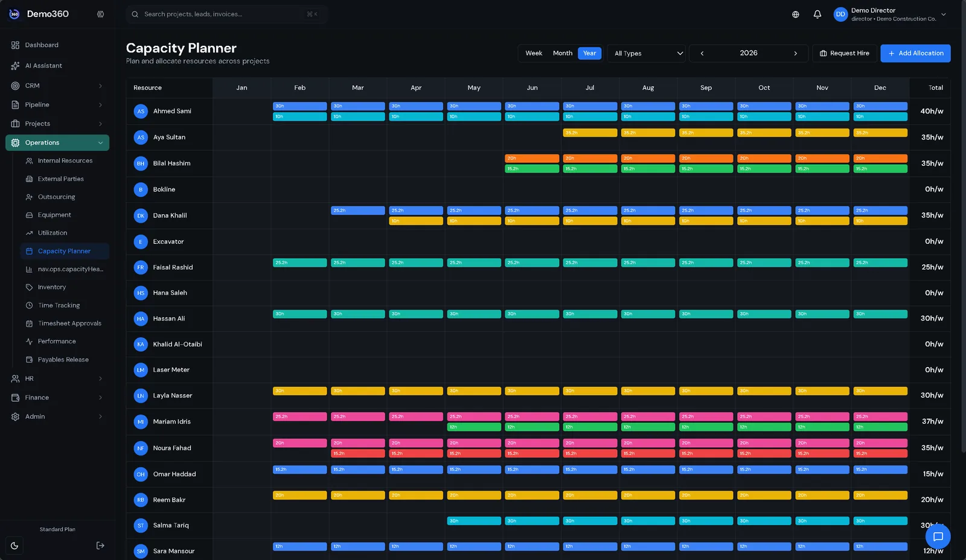Select the Year view tab
This screenshot has width=966, height=560.
click(590, 53)
